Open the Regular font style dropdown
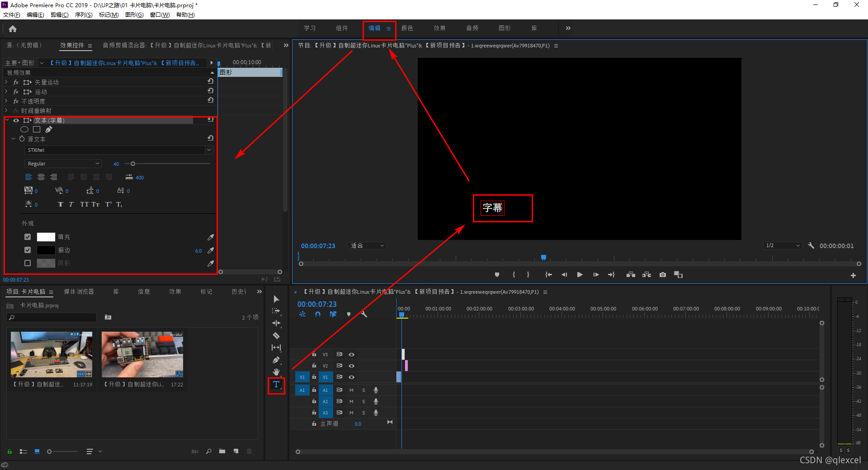 point(63,164)
